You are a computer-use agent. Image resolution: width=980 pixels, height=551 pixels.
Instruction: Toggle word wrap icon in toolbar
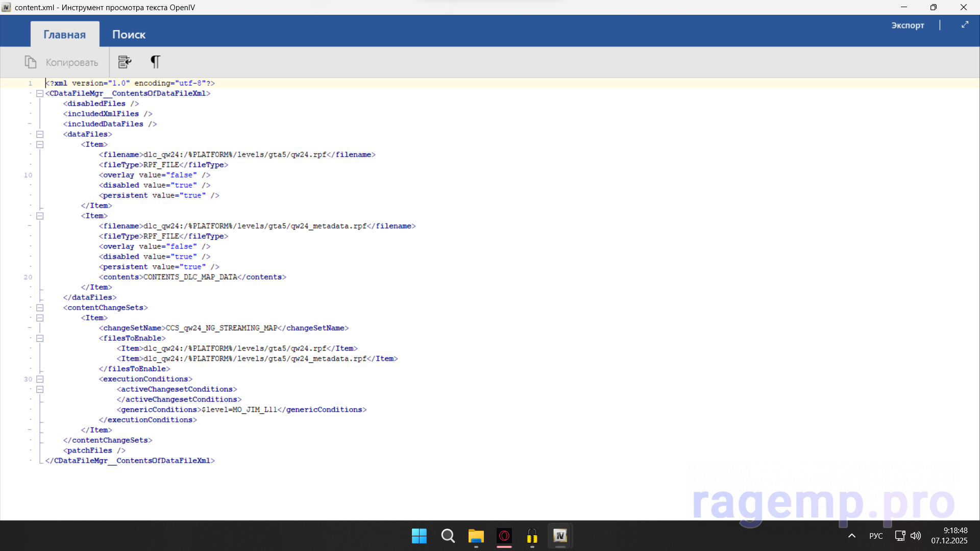125,62
